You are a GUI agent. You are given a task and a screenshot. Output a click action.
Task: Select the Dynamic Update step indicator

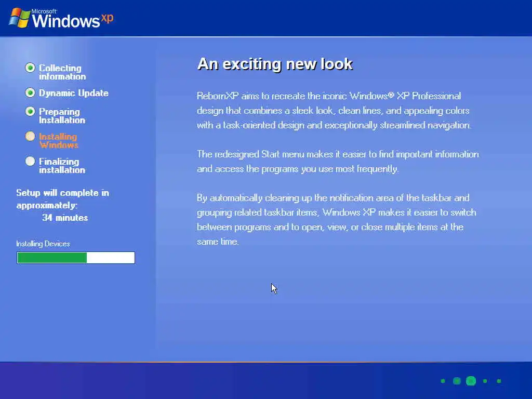pyautogui.click(x=30, y=92)
